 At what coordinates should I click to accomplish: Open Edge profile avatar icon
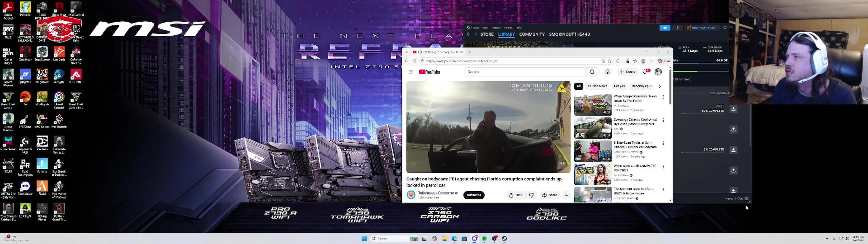pos(643,61)
